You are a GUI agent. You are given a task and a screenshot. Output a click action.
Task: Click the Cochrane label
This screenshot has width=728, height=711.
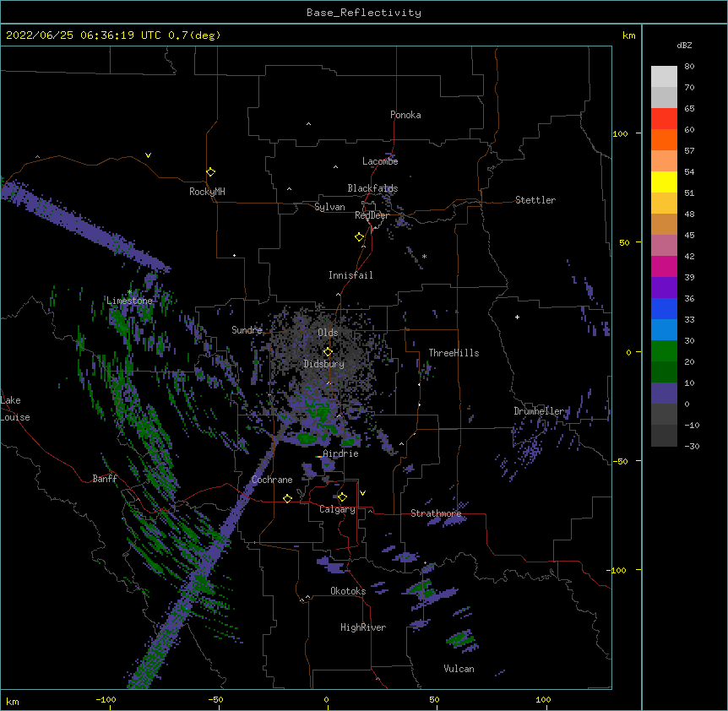pos(272,480)
